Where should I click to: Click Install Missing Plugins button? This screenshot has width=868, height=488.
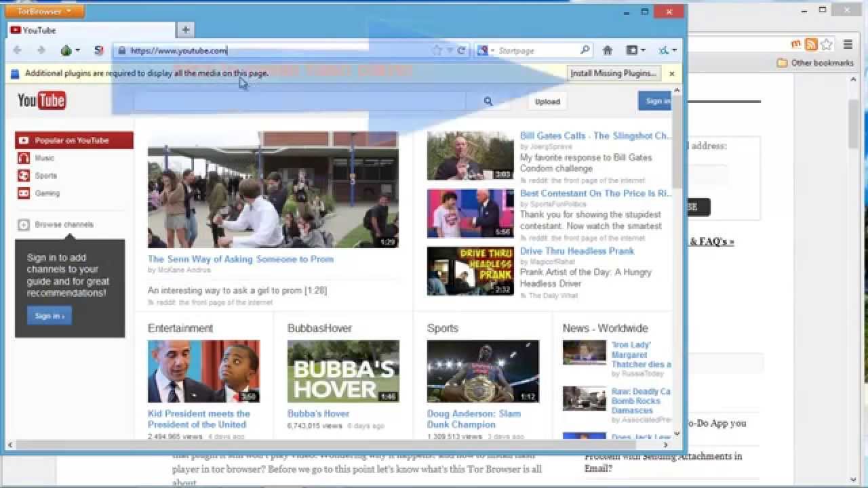tap(613, 73)
